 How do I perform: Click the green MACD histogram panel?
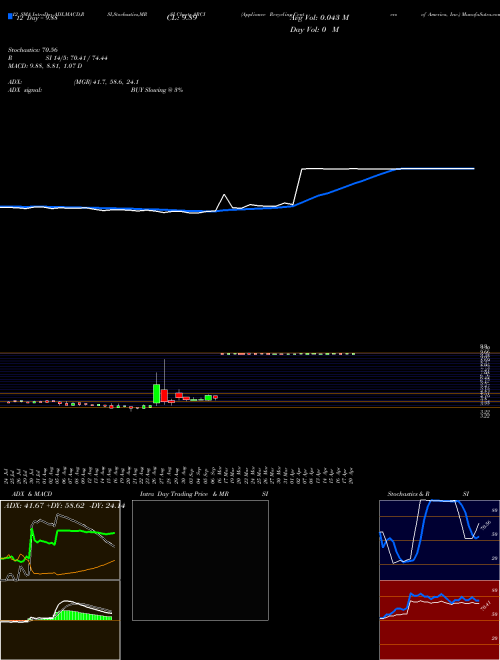pos(60,620)
